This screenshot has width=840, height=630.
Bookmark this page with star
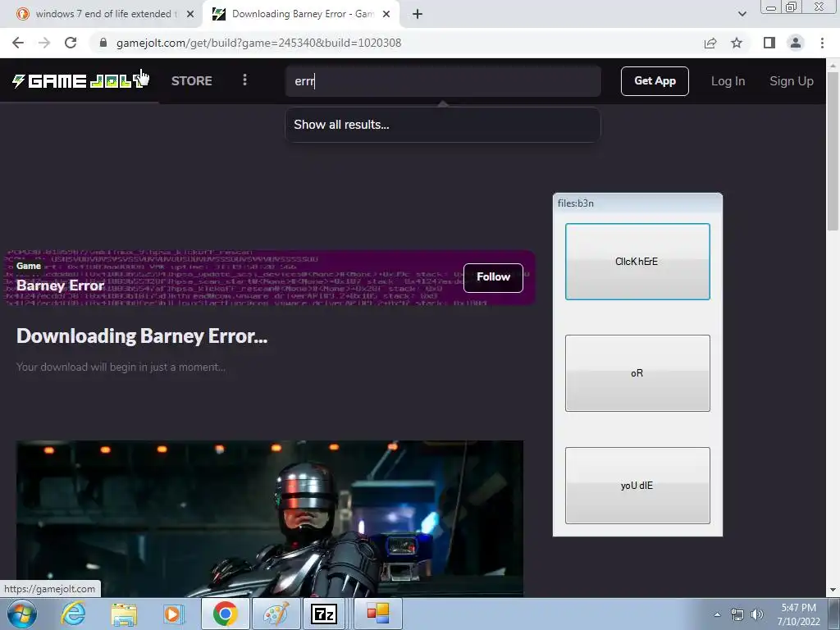click(737, 43)
